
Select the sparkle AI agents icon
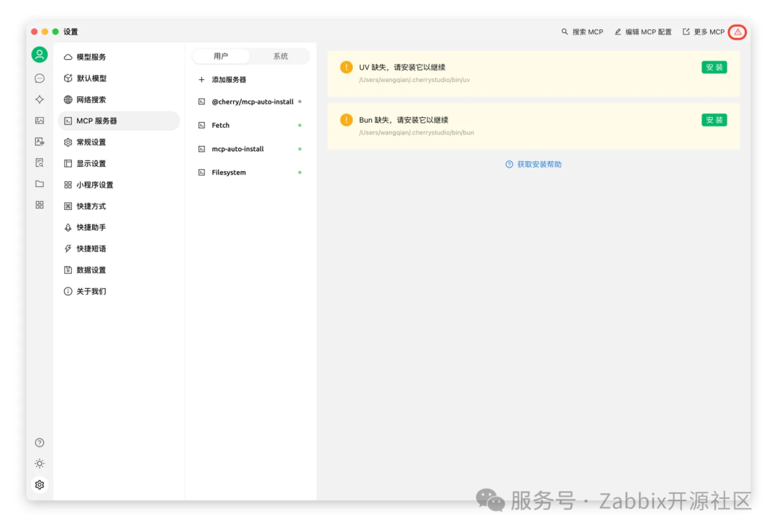(40, 99)
